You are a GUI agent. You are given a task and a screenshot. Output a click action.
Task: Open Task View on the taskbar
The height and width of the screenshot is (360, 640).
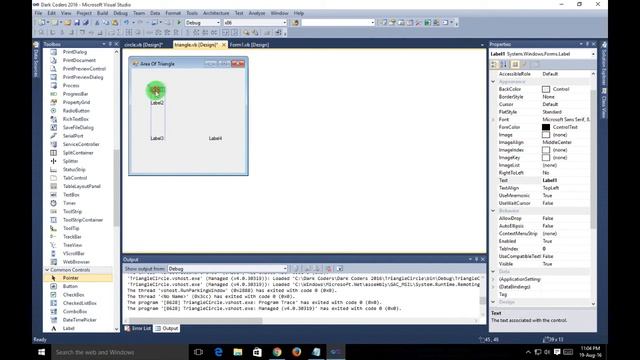(198, 352)
